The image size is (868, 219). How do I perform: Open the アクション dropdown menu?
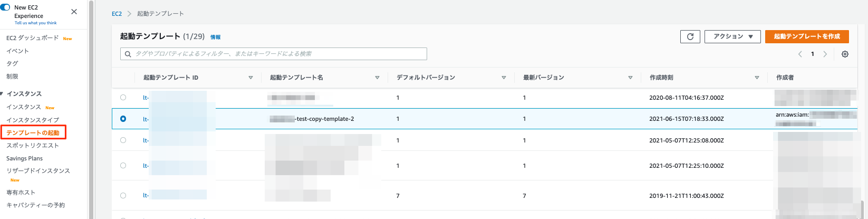pos(732,36)
